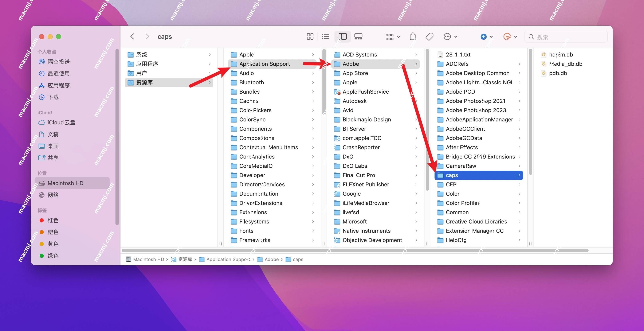Select the Native Instruments folder

[375, 231]
